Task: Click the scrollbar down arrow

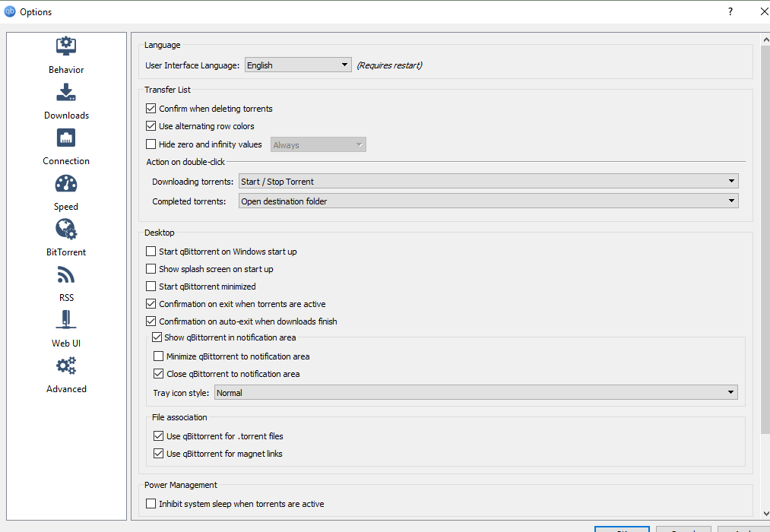Action: (765, 513)
